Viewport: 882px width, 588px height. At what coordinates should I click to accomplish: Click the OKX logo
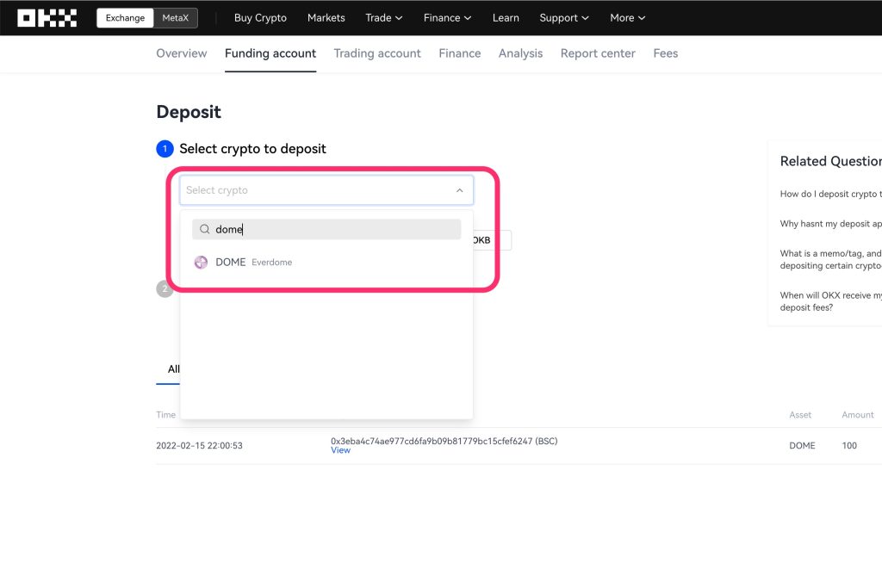point(47,18)
